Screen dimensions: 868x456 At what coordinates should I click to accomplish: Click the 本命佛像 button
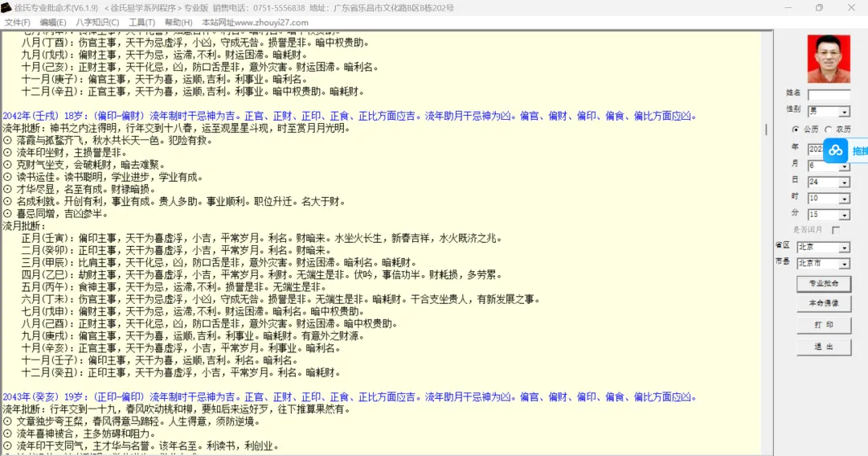click(x=824, y=304)
